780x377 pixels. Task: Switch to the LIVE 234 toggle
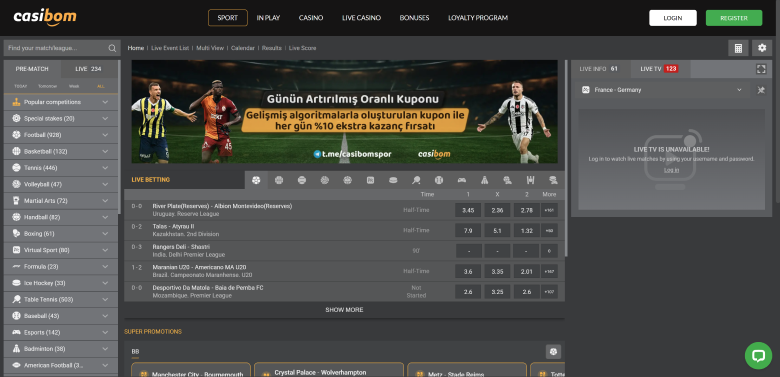[89, 69]
